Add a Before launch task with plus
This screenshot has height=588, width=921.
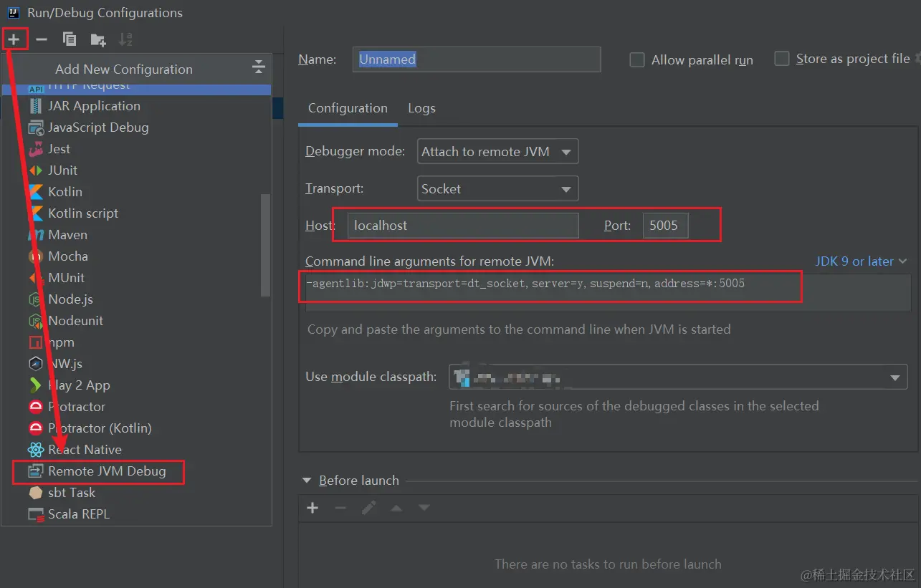312,508
